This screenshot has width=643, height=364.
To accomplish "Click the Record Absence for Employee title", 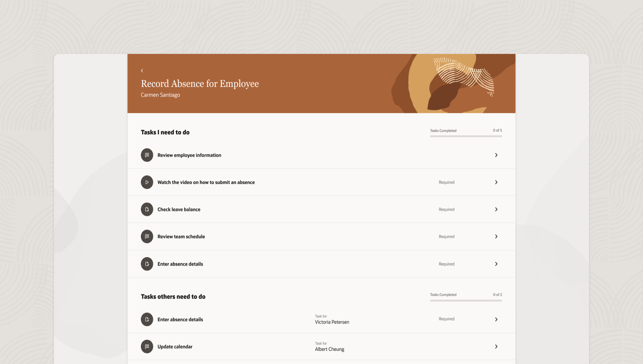I will coord(200,84).
